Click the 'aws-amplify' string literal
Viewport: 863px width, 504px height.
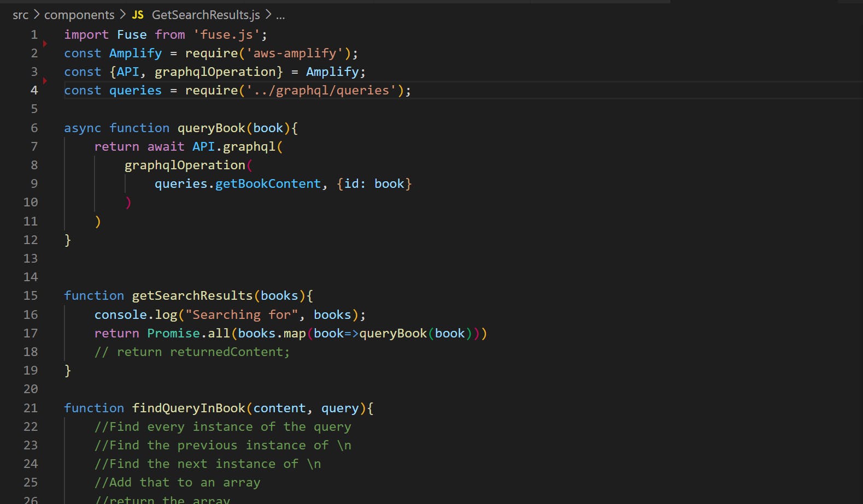click(295, 53)
